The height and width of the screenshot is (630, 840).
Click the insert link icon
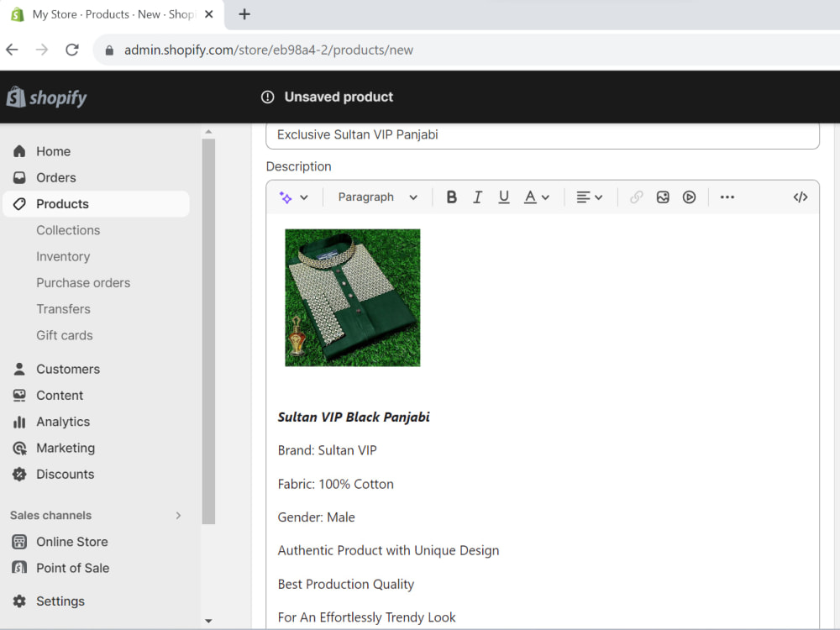636,197
